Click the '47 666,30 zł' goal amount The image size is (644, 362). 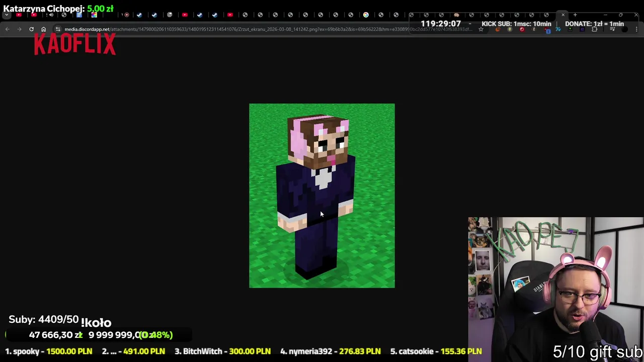coord(55,335)
